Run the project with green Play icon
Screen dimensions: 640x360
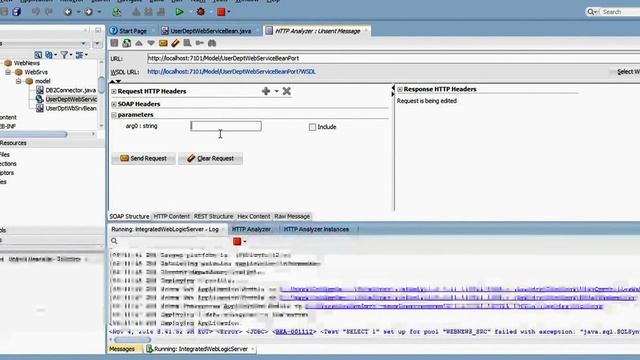coord(179,12)
